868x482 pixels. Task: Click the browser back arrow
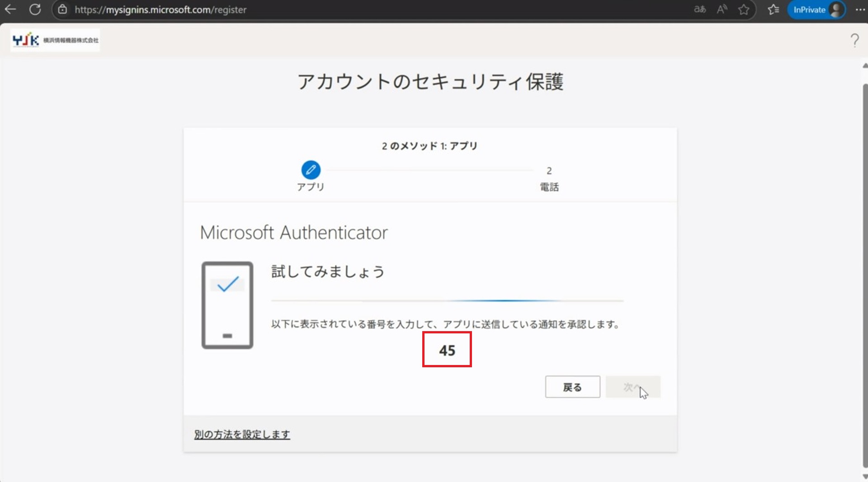click(x=10, y=9)
